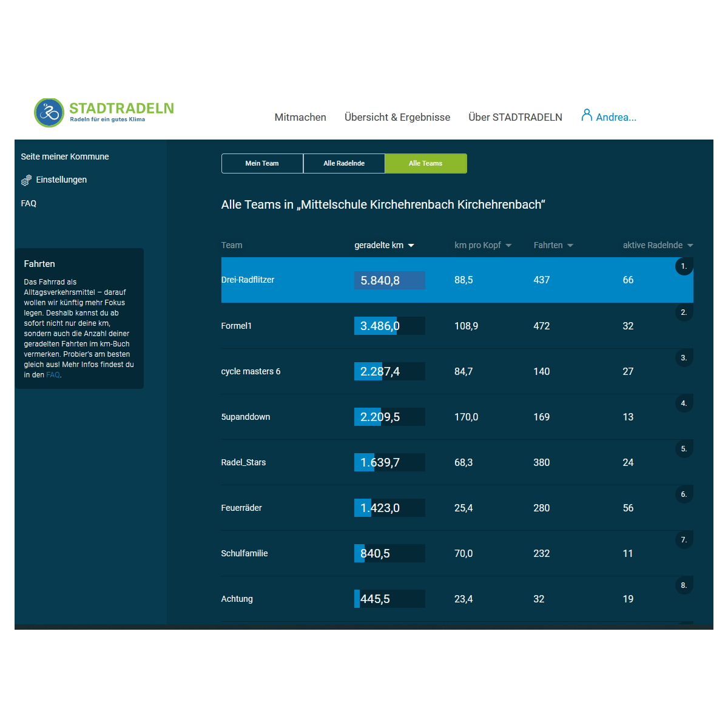The height and width of the screenshot is (728, 728).
Task: Open Übersicht & Ergebnisse menu
Action: click(397, 117)
